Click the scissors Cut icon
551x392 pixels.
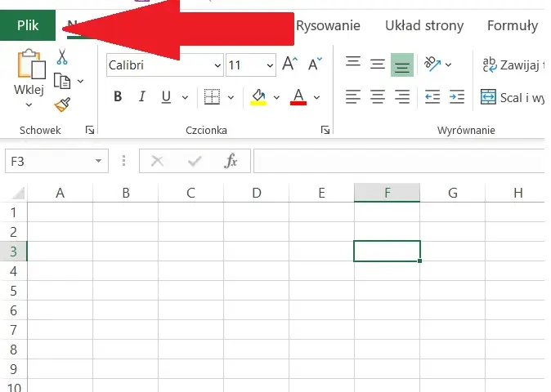62,57
